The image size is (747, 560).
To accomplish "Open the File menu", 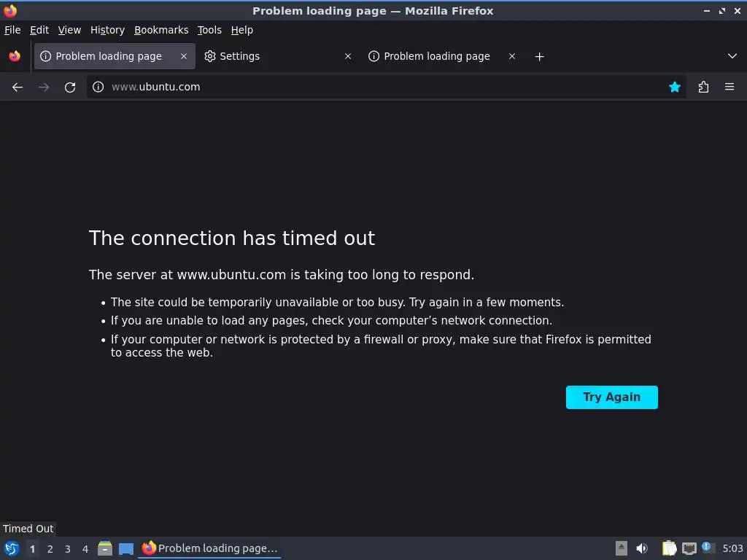I will coord(12,30).
